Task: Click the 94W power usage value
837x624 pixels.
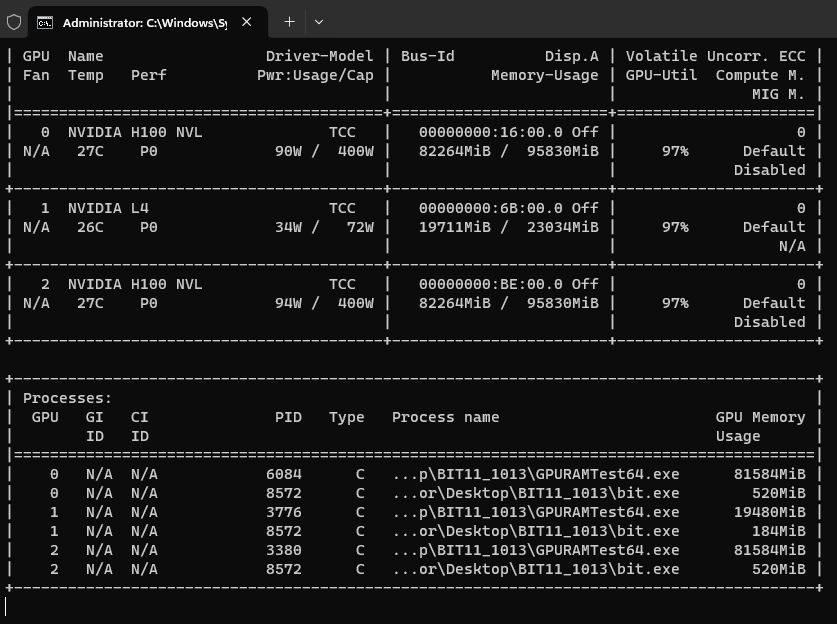Action: tap(288, 303)
